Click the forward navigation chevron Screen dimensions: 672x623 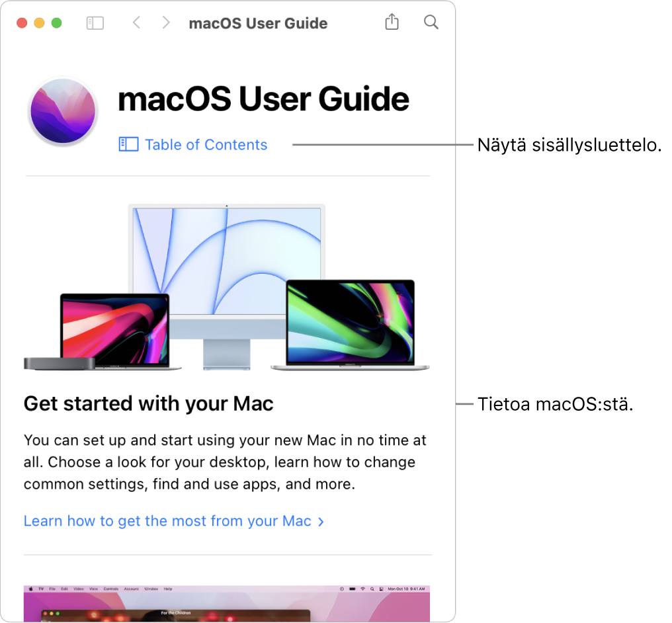coord(166,22)
